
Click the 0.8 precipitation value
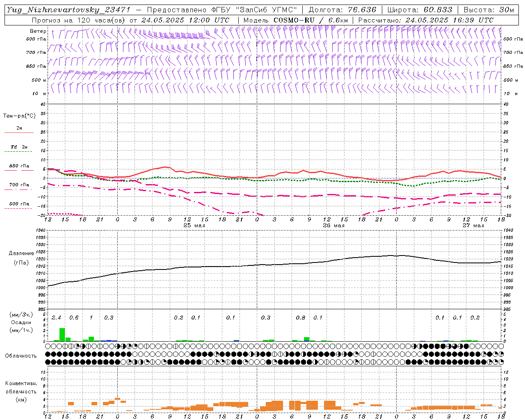click(x=301, y=318)
